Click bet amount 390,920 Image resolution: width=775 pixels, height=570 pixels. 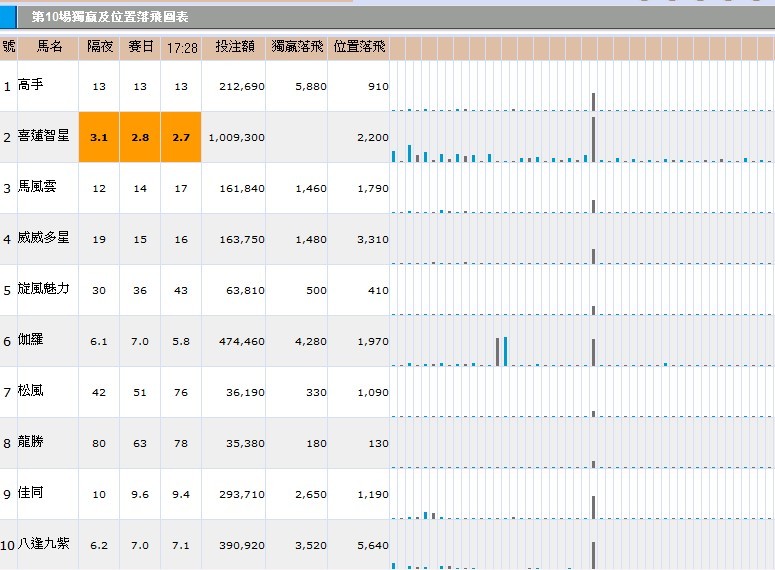[x=242, y=545]
